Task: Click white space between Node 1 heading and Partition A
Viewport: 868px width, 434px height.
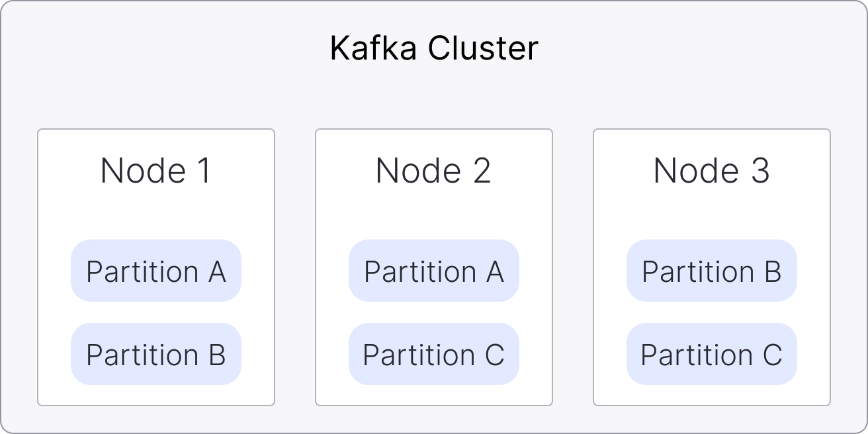Action: 156,213
